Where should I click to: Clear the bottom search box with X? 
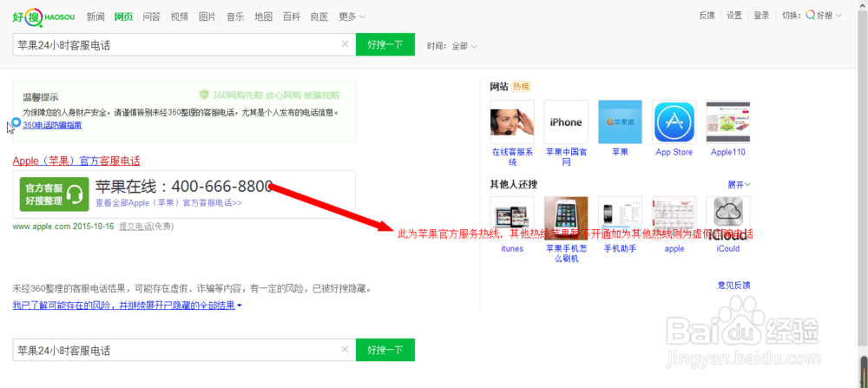click(345, 349)
